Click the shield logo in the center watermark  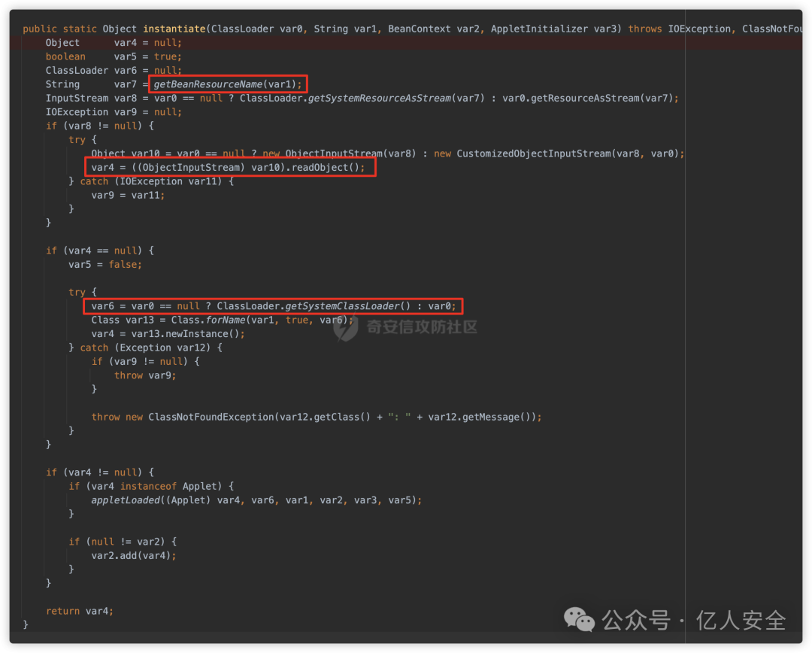[348, 326]
